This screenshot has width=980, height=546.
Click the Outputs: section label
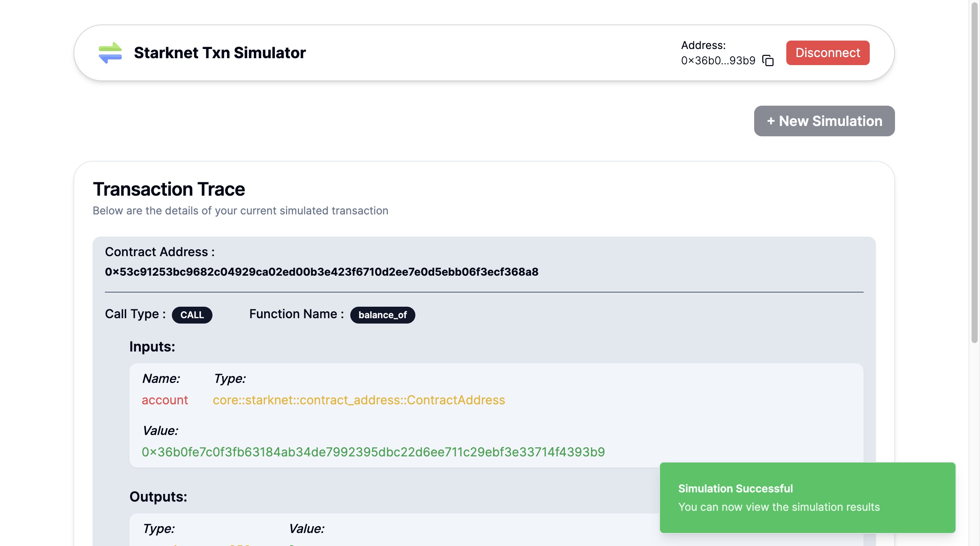click(158, 497)
